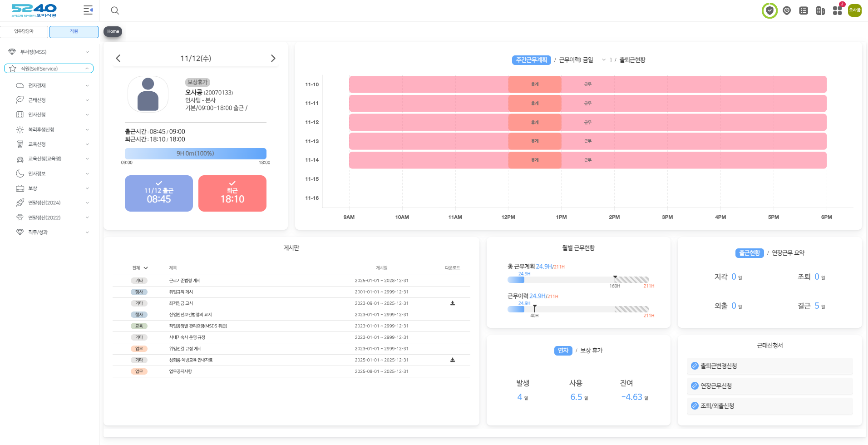Download attachment for 최저임금 고시 post
Image resolution: width=868 pixels, height=445 pixels.
[453, 303]
